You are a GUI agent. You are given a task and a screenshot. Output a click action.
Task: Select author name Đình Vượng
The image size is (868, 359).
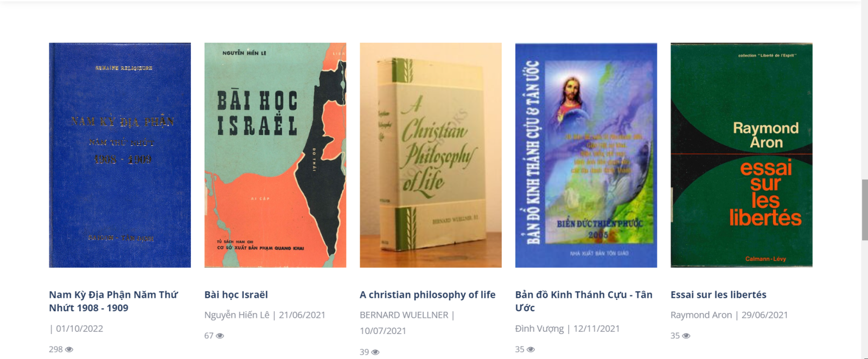point(539,329)
